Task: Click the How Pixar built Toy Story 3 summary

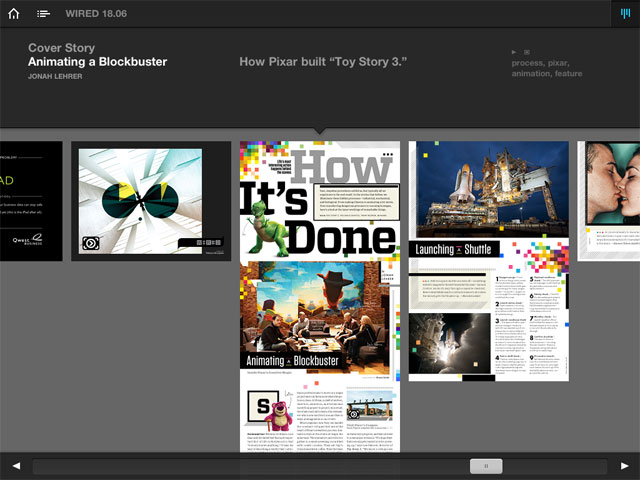Action: (x=323, y=62)
